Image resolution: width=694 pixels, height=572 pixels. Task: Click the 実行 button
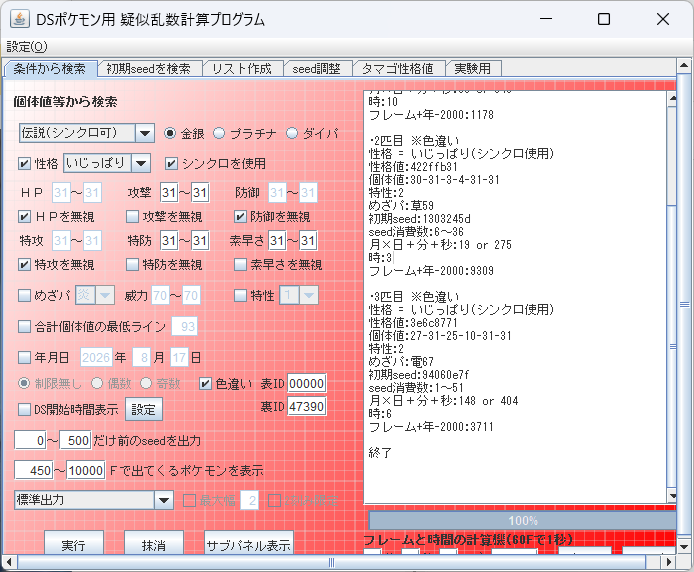pos(74,545)
